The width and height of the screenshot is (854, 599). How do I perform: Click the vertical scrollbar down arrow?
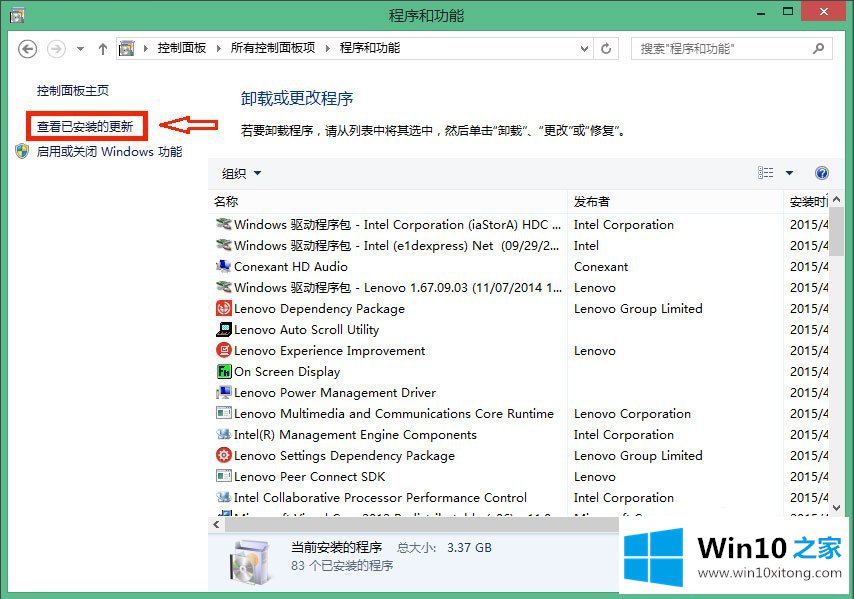(837, 508)
